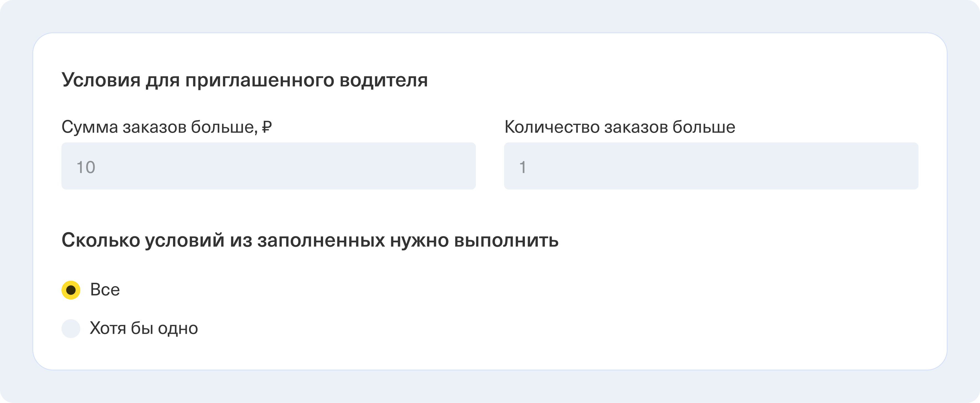Click the ruble sign in the sum label
This screenshot has width=980, height=403.
267,127
